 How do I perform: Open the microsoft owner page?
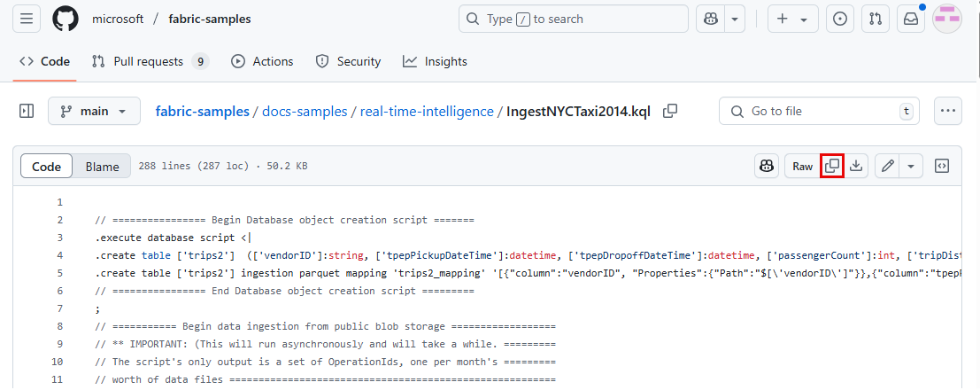pos(118,19)
